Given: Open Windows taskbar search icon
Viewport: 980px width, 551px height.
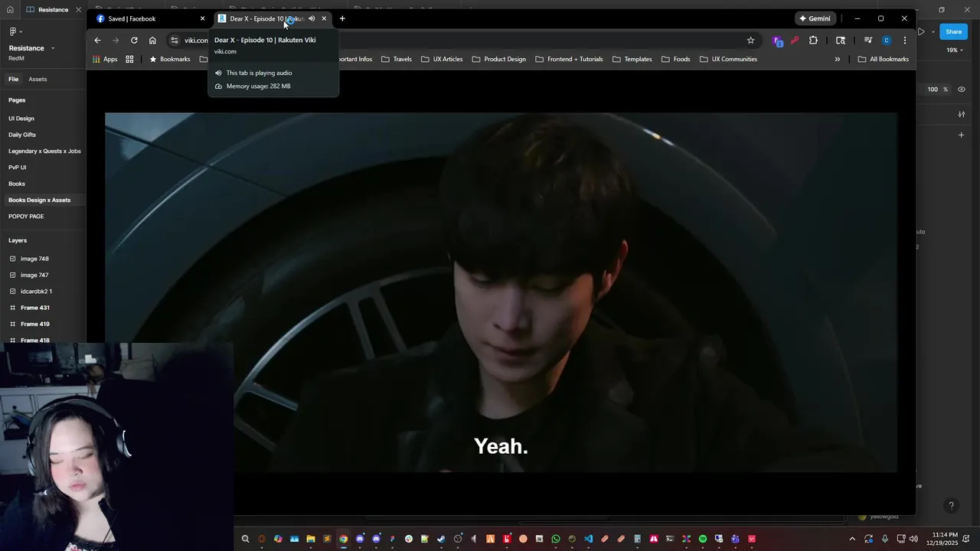Looking at the screenshot, I should (x=245, y=539).
